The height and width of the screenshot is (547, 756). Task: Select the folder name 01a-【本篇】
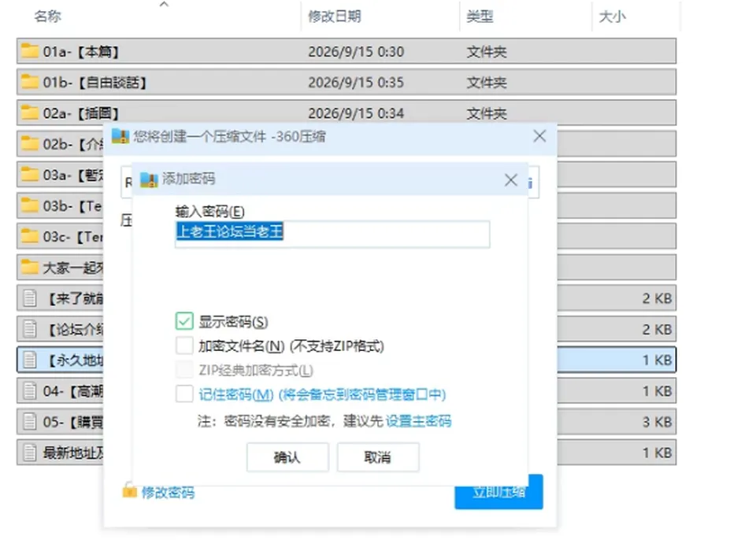pyautogui.click(x=80, y=52)
